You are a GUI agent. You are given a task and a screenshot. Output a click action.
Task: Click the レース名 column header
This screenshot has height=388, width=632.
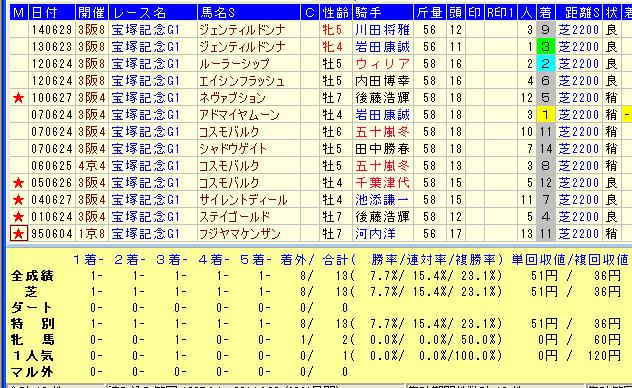click(153, 12)
